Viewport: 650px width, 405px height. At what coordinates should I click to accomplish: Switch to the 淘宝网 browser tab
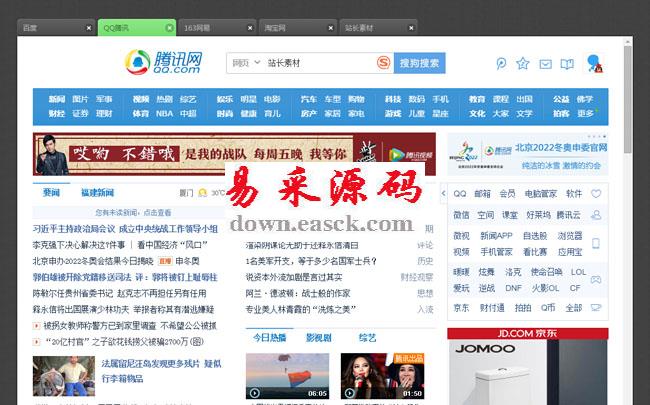[x=293, y=28]
